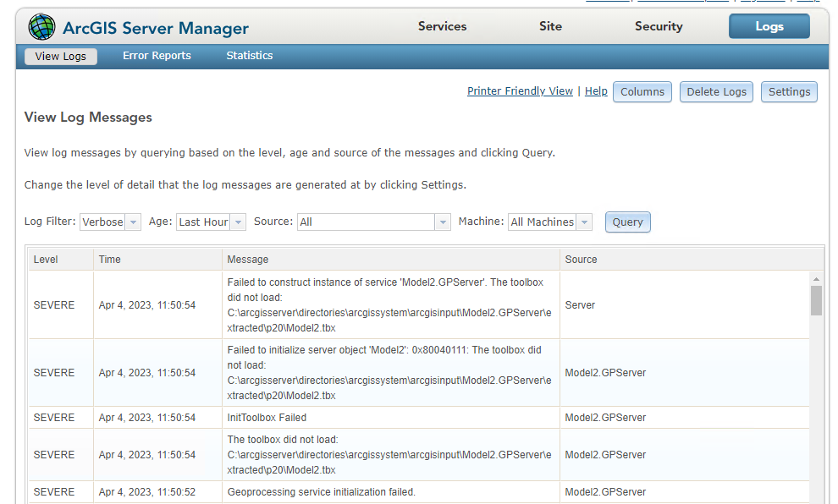Go to the Site tab

pos(550,26)
